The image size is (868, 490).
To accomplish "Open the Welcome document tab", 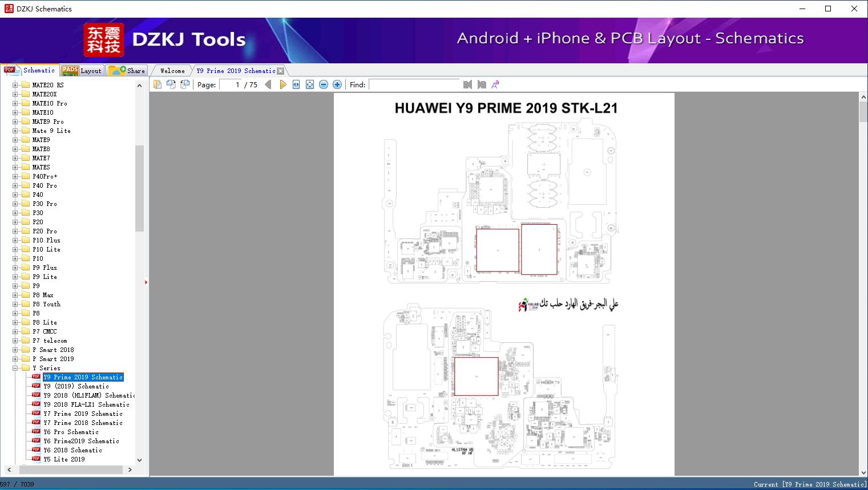I will 172,71.
